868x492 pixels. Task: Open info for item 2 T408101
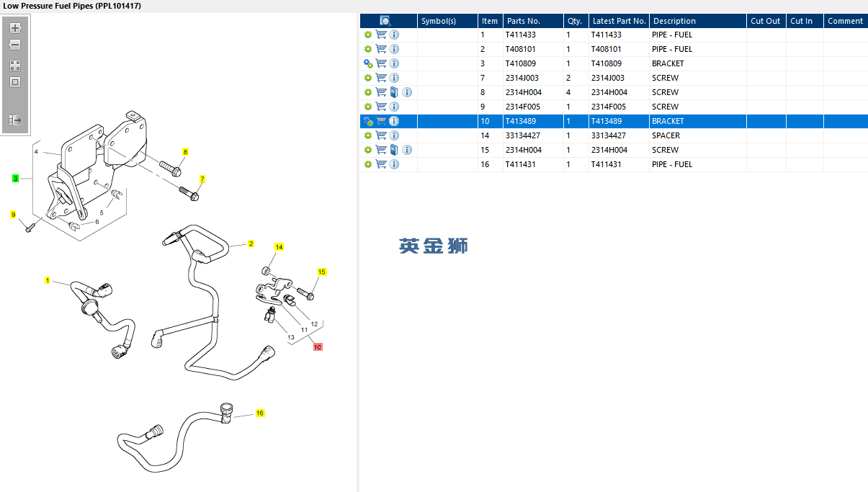(394, 49)
